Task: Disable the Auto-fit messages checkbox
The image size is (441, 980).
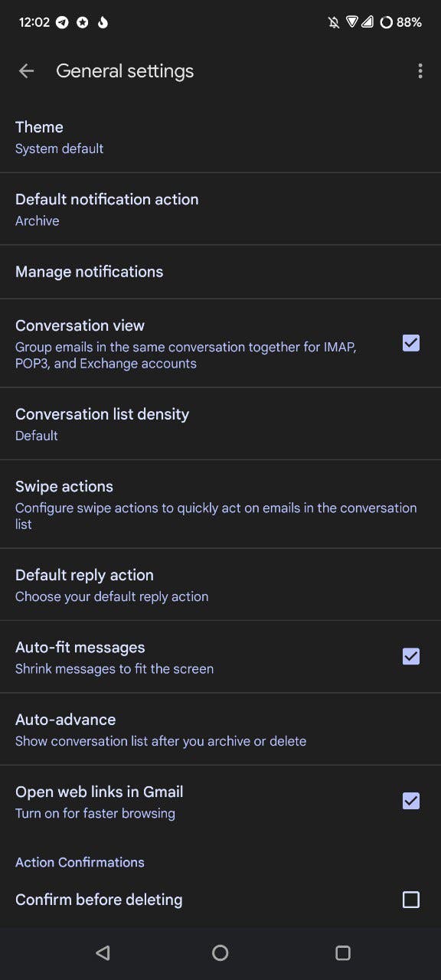Action: tap(411, 656)
